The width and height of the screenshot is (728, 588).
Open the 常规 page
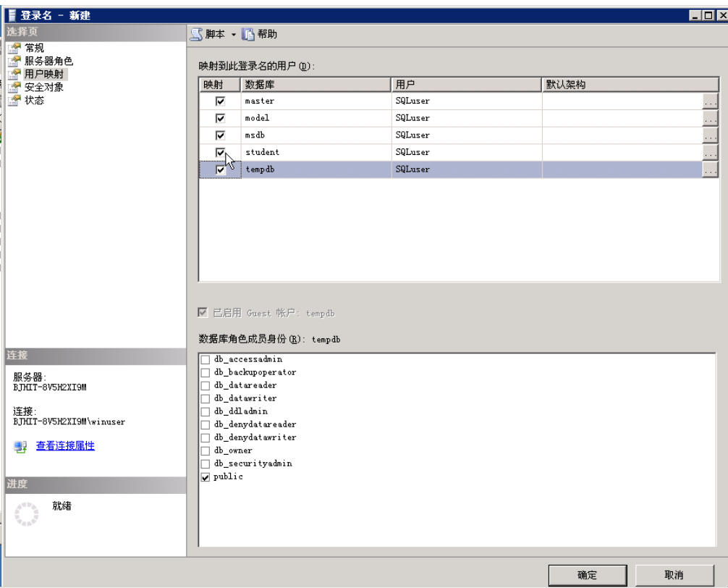point(34,48)
